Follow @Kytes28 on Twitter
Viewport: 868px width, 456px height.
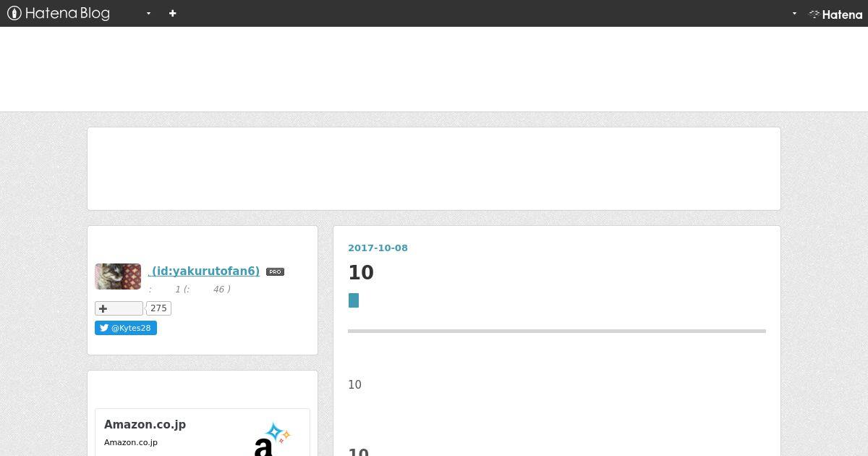pyautogui.click(x=126, y=328)
